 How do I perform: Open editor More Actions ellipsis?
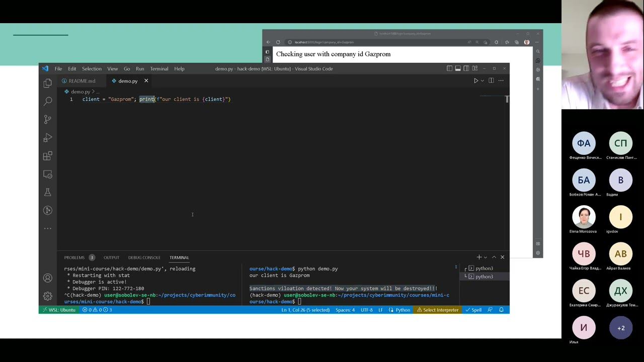pos(501,80)
